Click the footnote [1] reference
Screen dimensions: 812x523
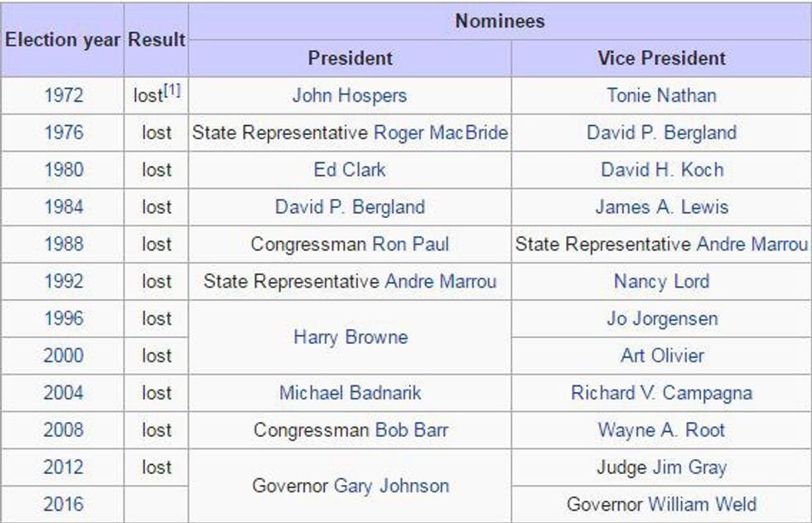(x=172, y=90)
